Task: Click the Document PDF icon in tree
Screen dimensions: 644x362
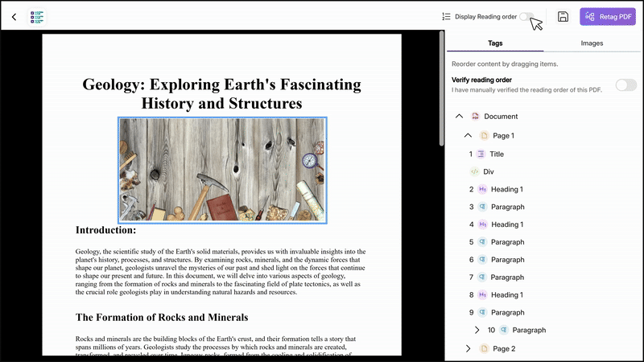Action: [x=476, y=117]
